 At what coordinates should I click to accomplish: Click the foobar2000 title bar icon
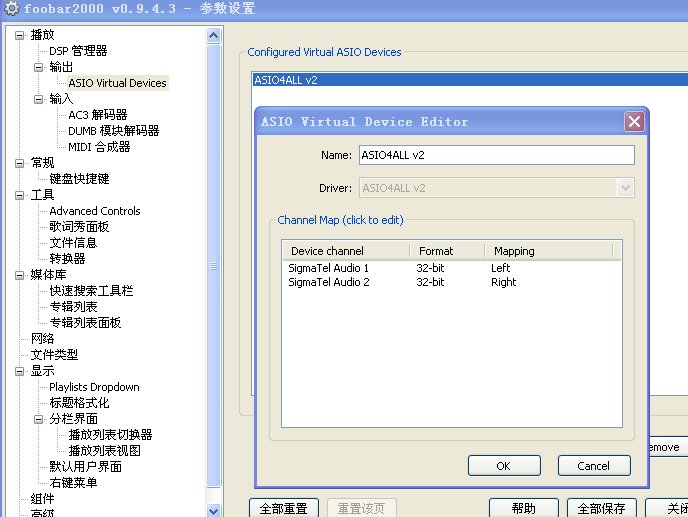pos(12,8)
